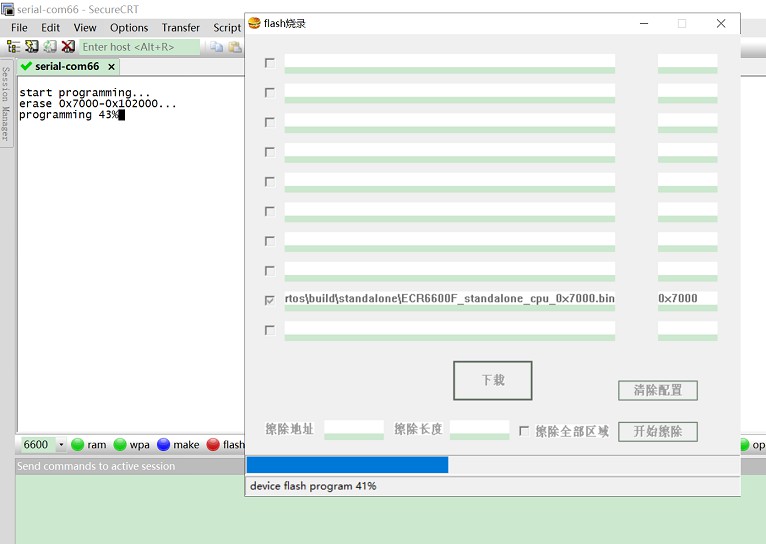The height and width of the screenshot is (544, 766).
Task: Click the green ram button
Action: [x=88, y=445]
